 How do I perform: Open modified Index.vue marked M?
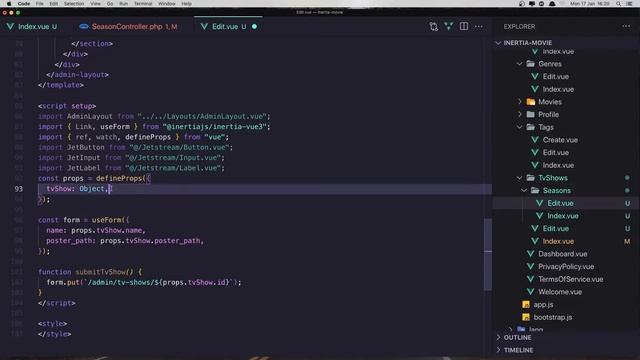(558, 241)
